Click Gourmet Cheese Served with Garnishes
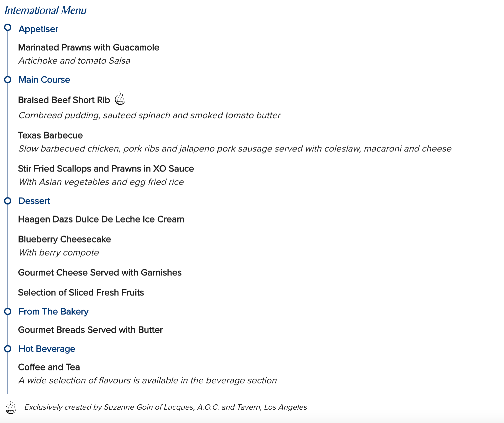 pos(100,273)
